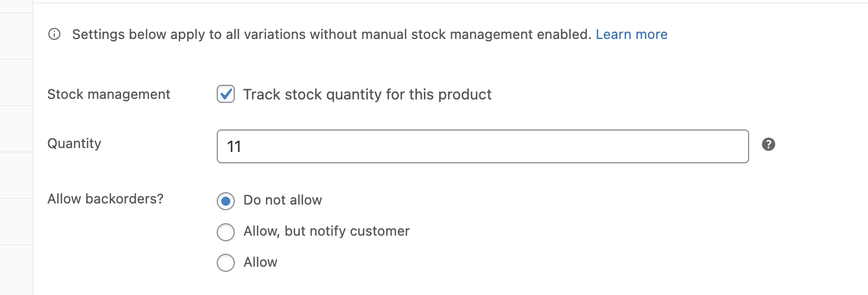Click the 'Allow' option label text
This screenshot has width=868, height=295.
[260, 262]
